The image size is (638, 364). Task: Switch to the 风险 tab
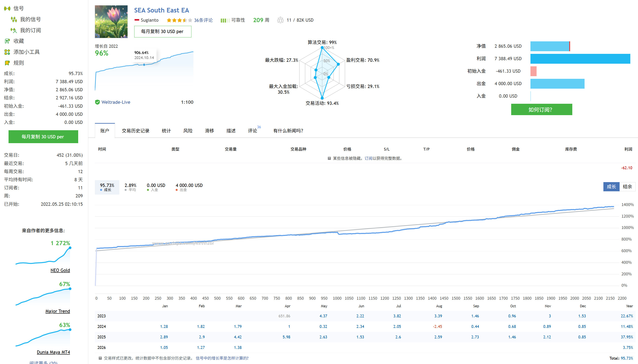[188, 131]
